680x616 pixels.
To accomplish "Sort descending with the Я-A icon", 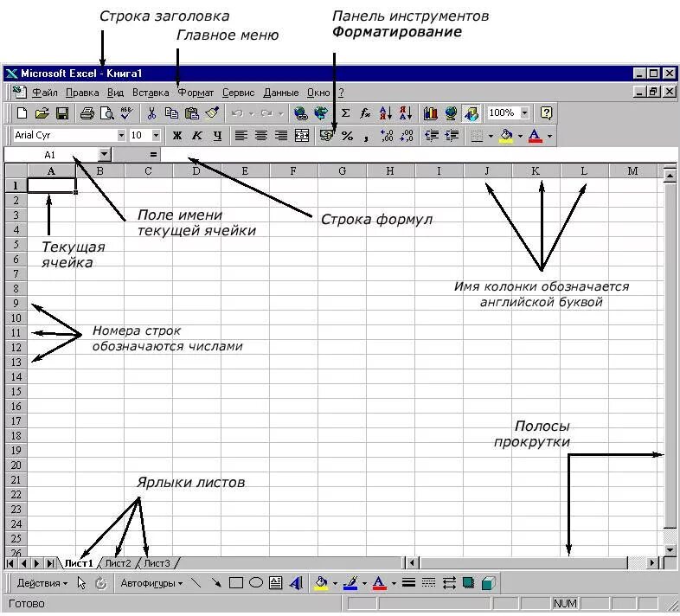I will pos(406,113).
